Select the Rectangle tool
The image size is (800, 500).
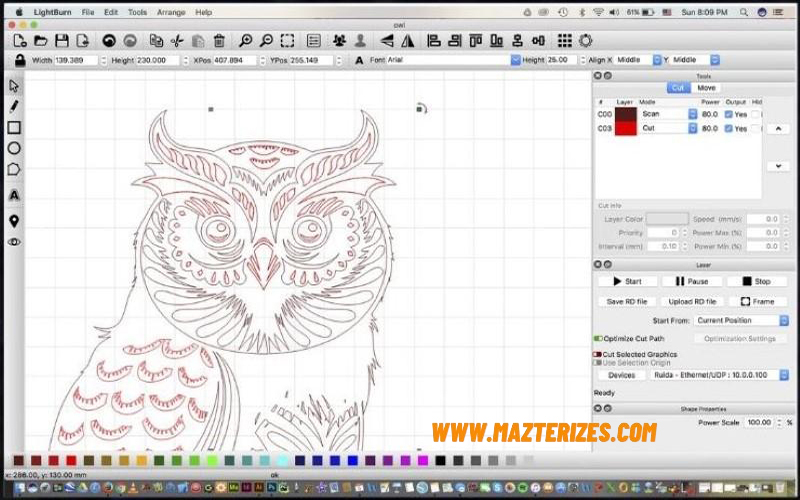pos(14,128)
